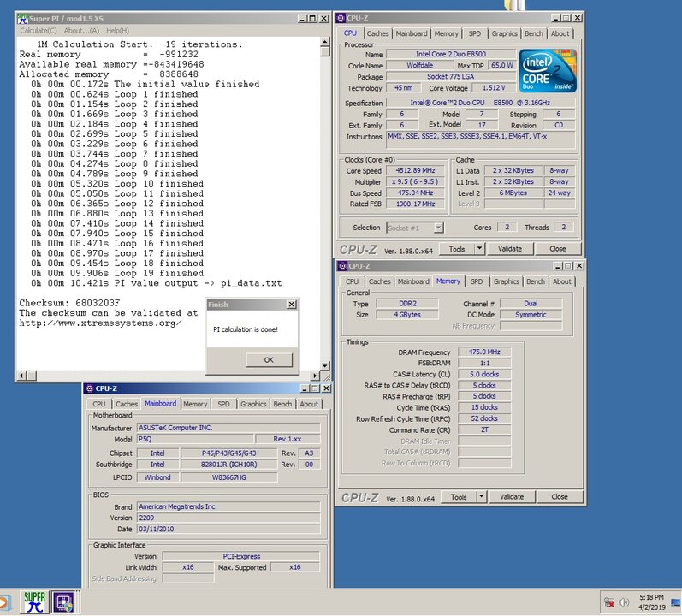Viewport: 682px width, 616px height.
Task: Click the Core Speed 4512.89 MHz value
Action: (x=415, y=170)
